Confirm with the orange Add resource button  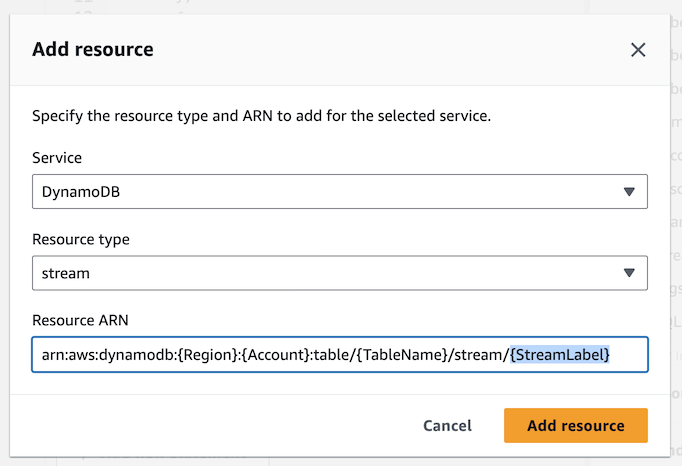pos(576,426)
